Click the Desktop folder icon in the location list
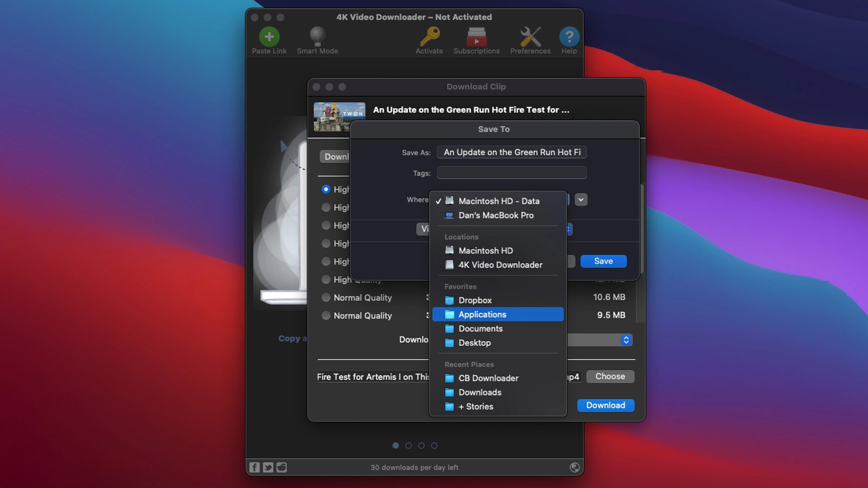The height and width of the screenshot is (488, 868). [x=449, y=343]
